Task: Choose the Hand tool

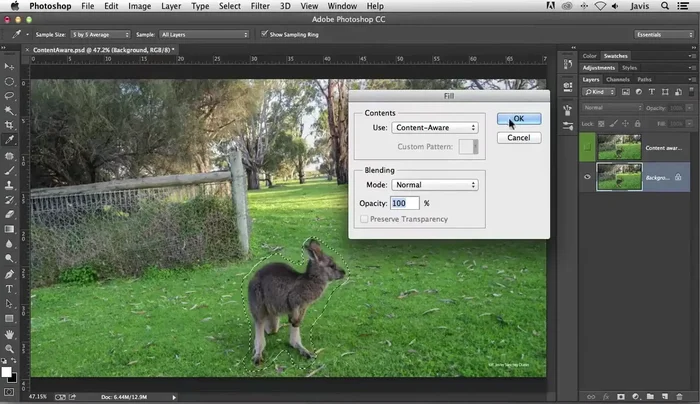Action: click(9, 333)
